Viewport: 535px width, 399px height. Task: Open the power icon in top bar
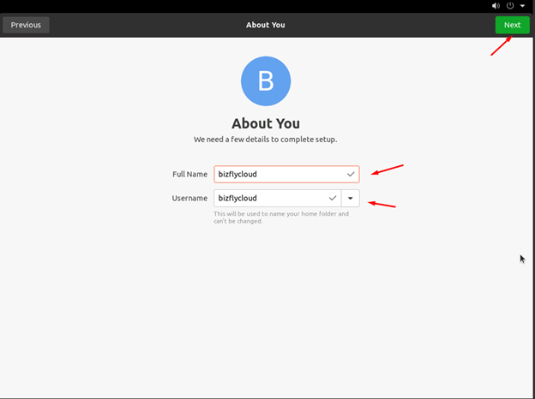[510, 6]
